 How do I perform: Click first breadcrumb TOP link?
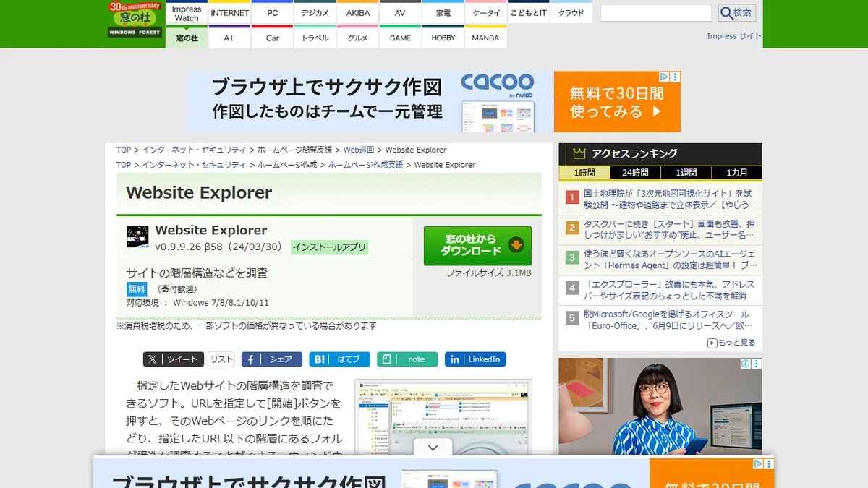coord(124,150)
